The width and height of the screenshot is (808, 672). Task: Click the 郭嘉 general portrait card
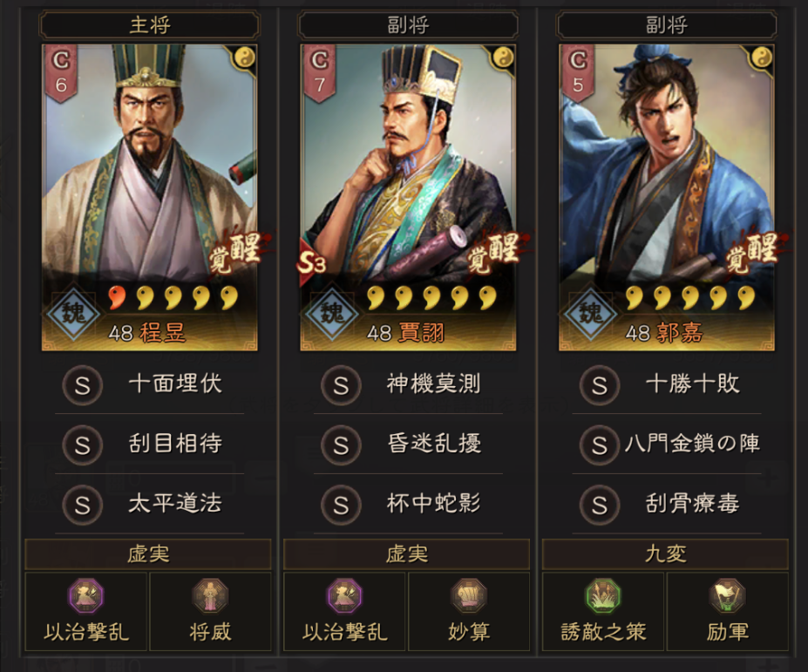click(667, 197)
